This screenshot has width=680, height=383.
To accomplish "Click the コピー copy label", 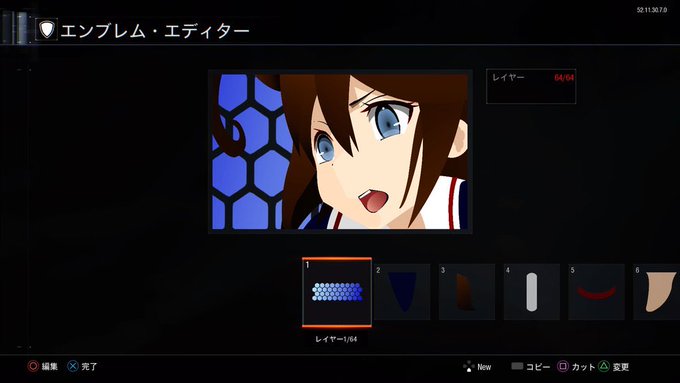I will 538,367.
